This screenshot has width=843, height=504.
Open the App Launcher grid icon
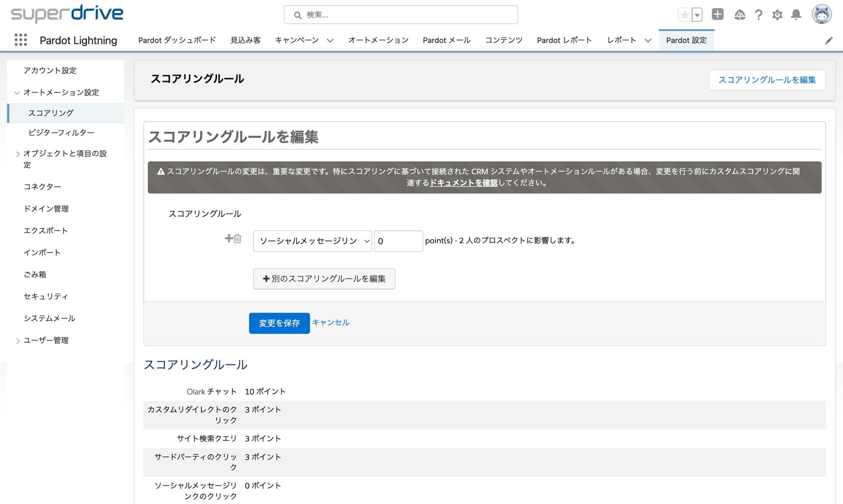pos(21,40)
